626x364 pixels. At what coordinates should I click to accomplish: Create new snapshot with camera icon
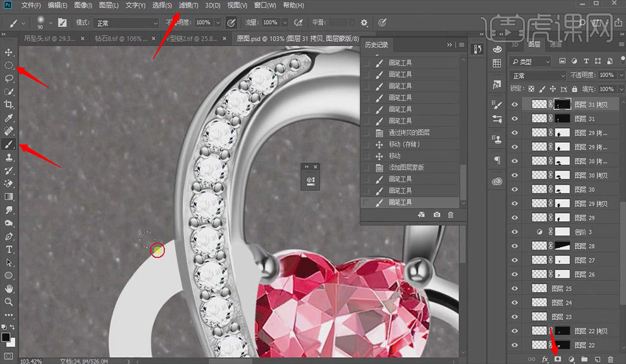pos(437,215)
